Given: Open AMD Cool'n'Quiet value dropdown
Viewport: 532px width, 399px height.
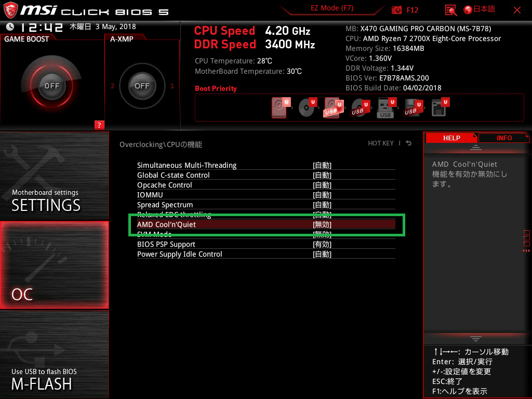Looking at the screenshot, I should click(322, 224).
